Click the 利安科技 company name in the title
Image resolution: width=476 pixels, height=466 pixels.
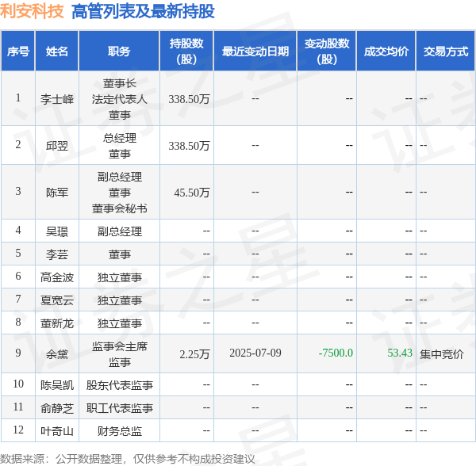[32, 12]
